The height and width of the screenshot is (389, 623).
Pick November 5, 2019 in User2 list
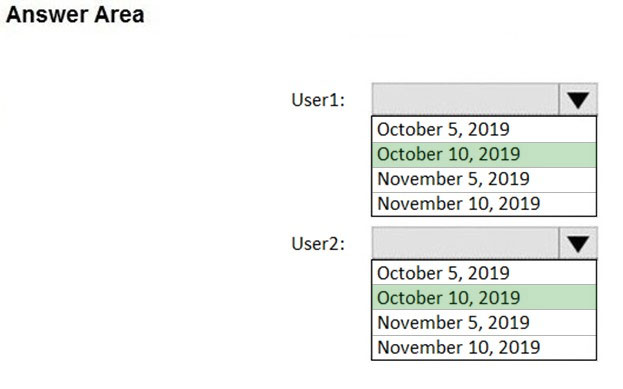click(484, 323)
